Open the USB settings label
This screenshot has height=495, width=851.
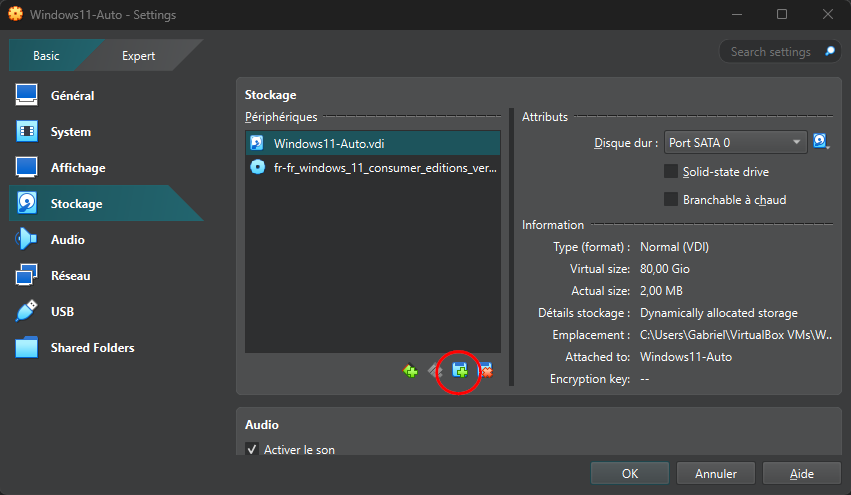[x=62, y=312]
